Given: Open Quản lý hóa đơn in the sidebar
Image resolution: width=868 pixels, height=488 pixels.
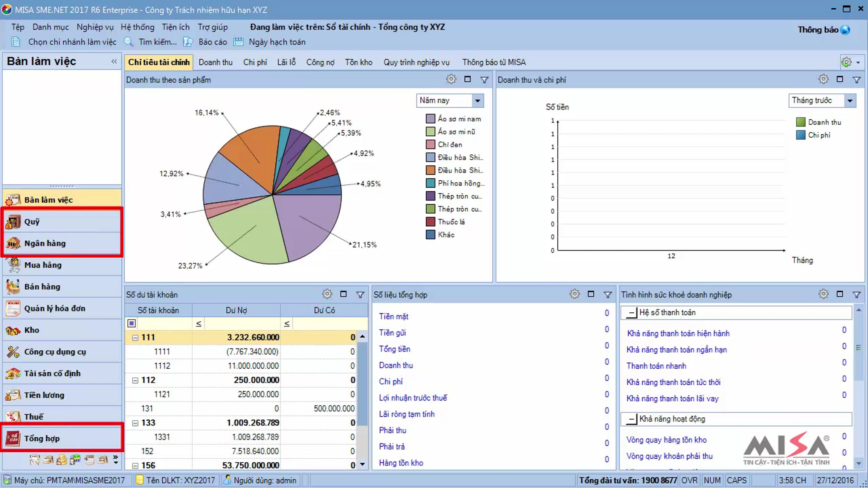Looking at the screenshot, I should tap(62, 308).
